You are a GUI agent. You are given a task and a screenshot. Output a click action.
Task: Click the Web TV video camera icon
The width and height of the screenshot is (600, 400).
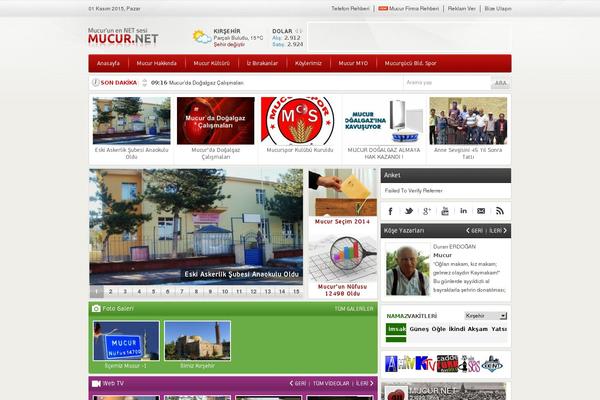click(96, 383)
